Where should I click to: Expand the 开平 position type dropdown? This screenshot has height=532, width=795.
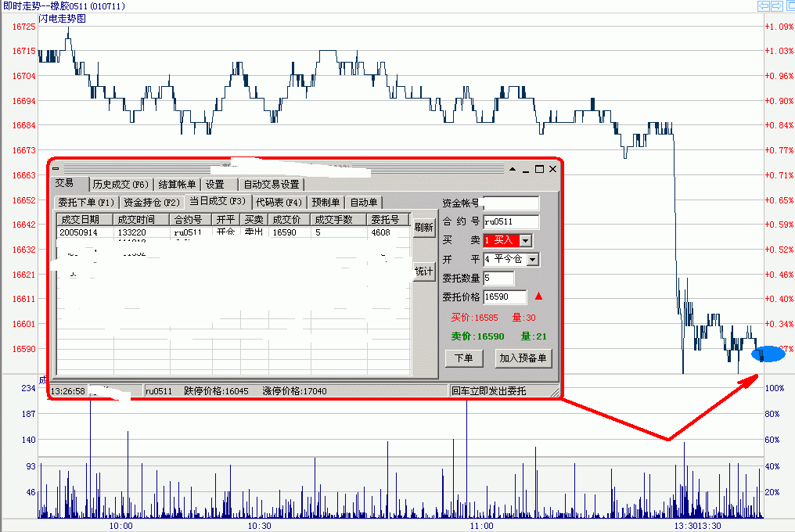pyautogui.click(x=532, y=259)
